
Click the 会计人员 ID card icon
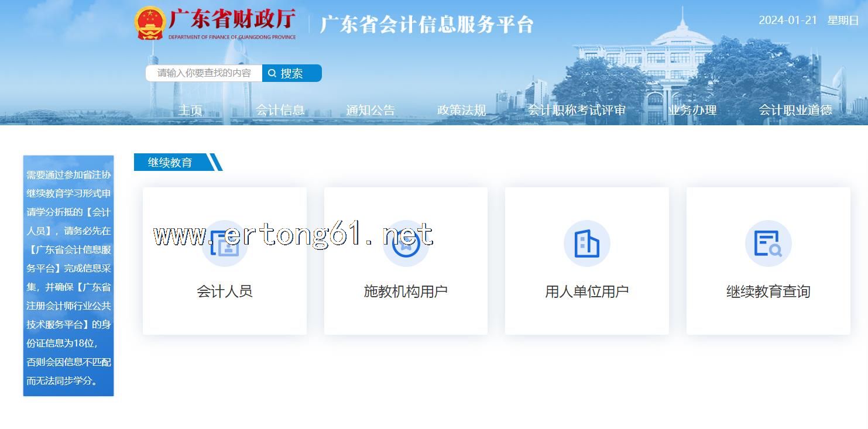(x=225, y=243)
